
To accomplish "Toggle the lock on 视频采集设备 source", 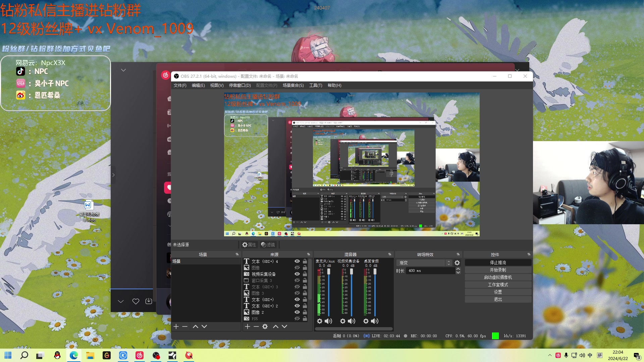I will pyautogui.click(x=305, y=274).
